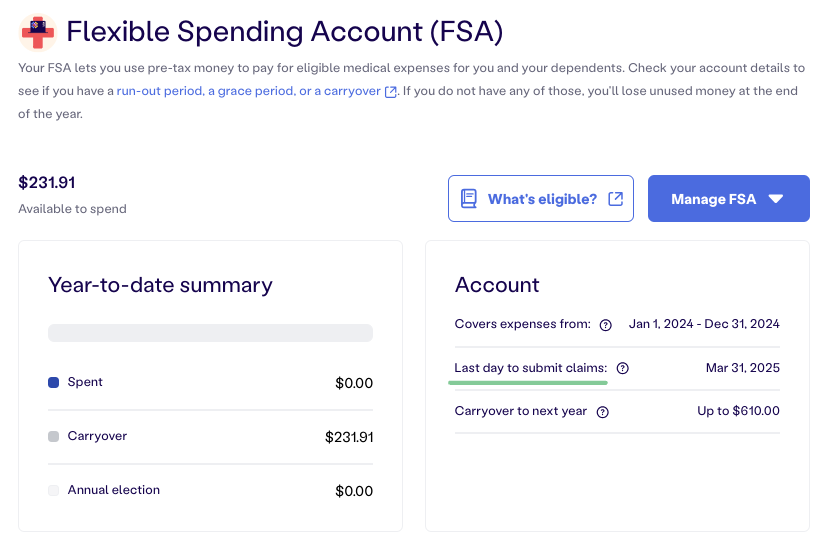Click the gray Carryover legend swatch
Viewport: 840px width, 533px height.
point(54,437)
